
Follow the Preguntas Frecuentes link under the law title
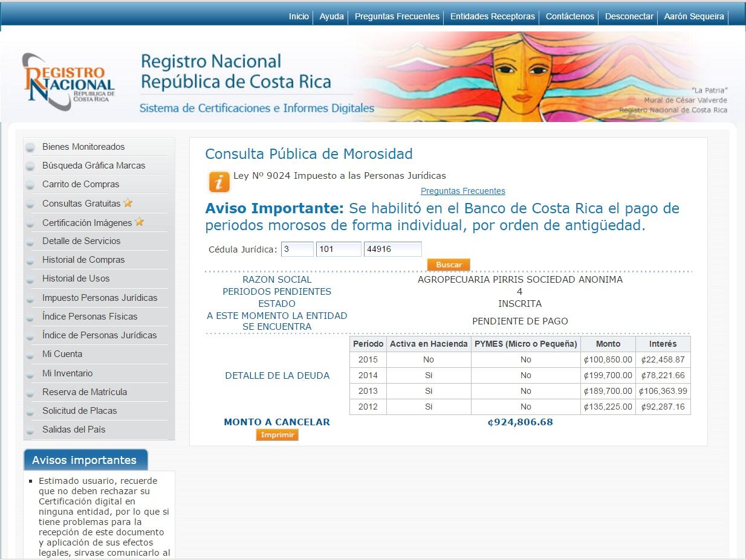[462, 191]
